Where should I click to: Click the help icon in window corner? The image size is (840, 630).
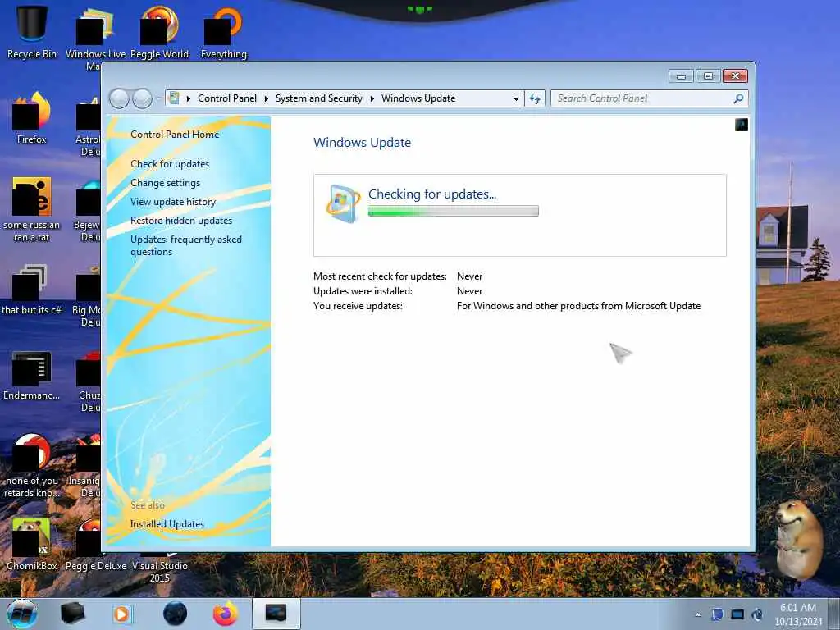pos(742,125)
